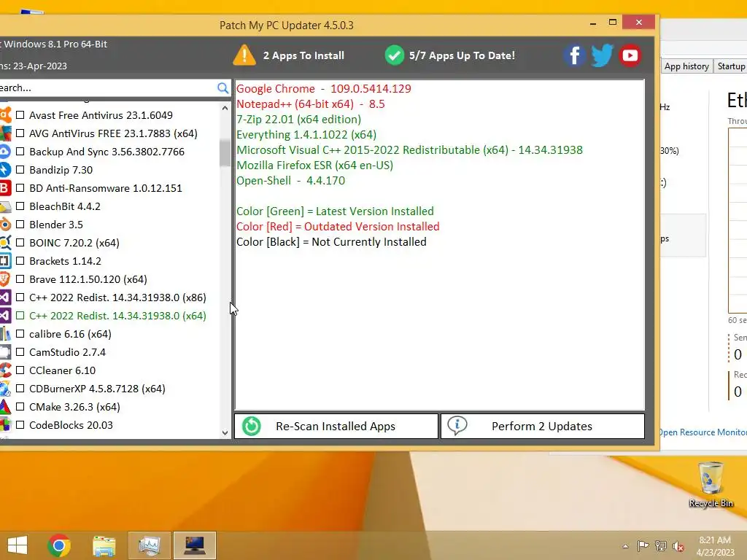The height and width of the screenshot is (560, 747).
Task: Open Resource Monitor link in Task Manager
Action: pyautogui.click(x=703, y=432)
